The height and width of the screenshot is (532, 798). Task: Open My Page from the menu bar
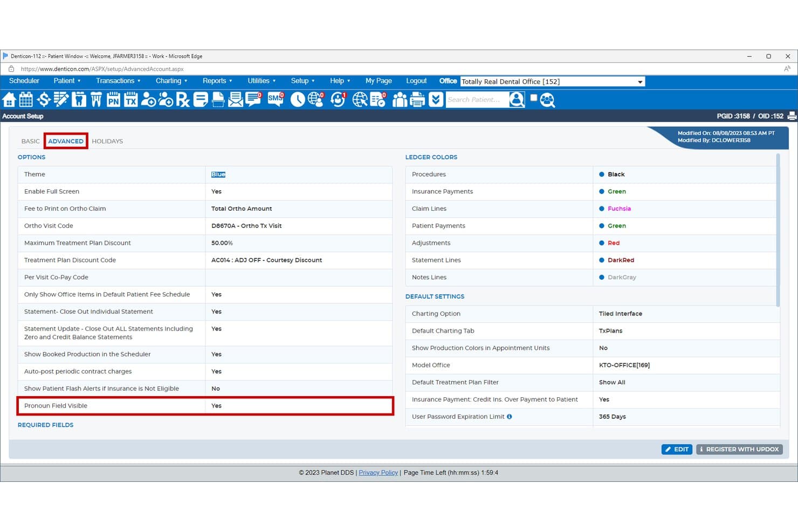[x=379, y=81]
